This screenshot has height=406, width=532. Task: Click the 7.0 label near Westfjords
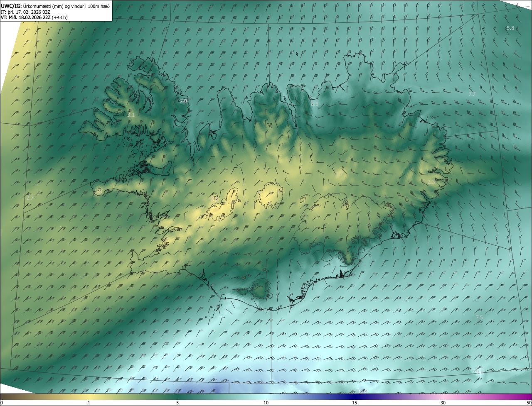(x=183, y=101)
